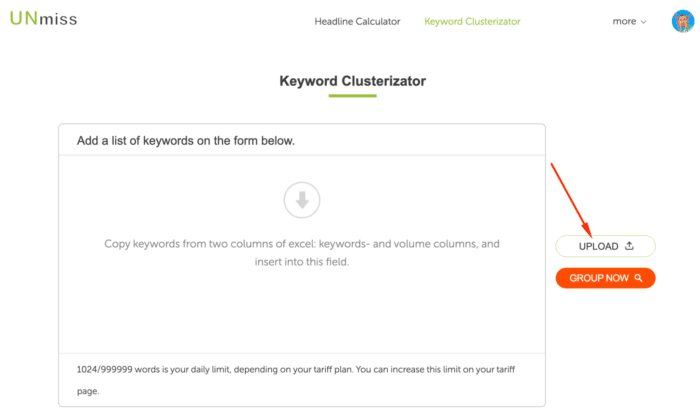Click the daily limit tariff plan notice
This screenshot has height=413, width=700.
[296, 380]
